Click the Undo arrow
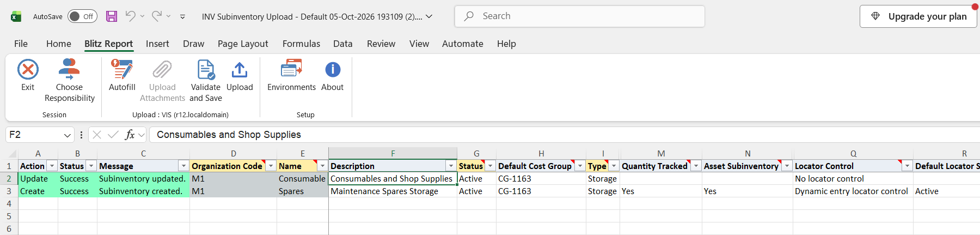The image size is (980, 235). [130, 16]
